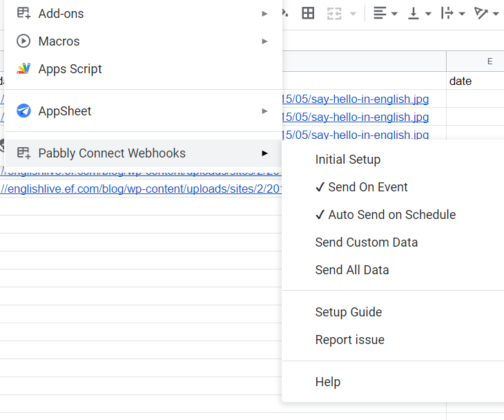The height and width of the screenshot is (420, 504).
Task: Click the Merge cells toolbar icon
Action: (x=334, y=14)
